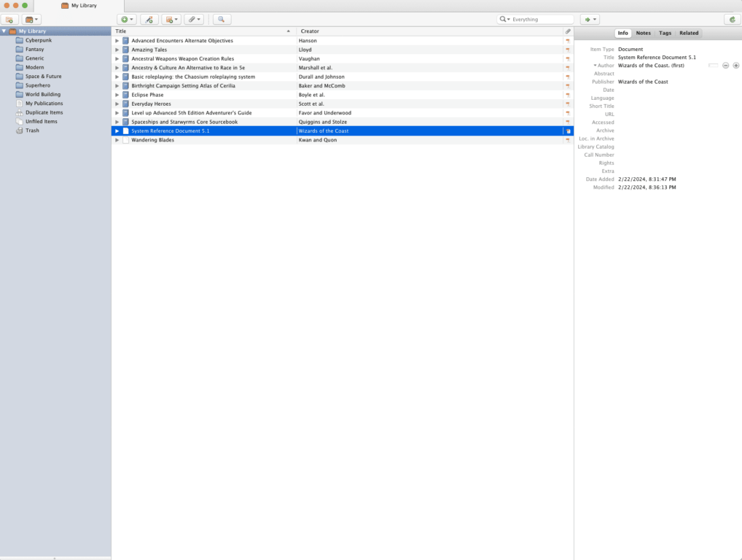Open the add attachment paperclip menu
Viewport: 742px width, 560px height.
[193, 19]
